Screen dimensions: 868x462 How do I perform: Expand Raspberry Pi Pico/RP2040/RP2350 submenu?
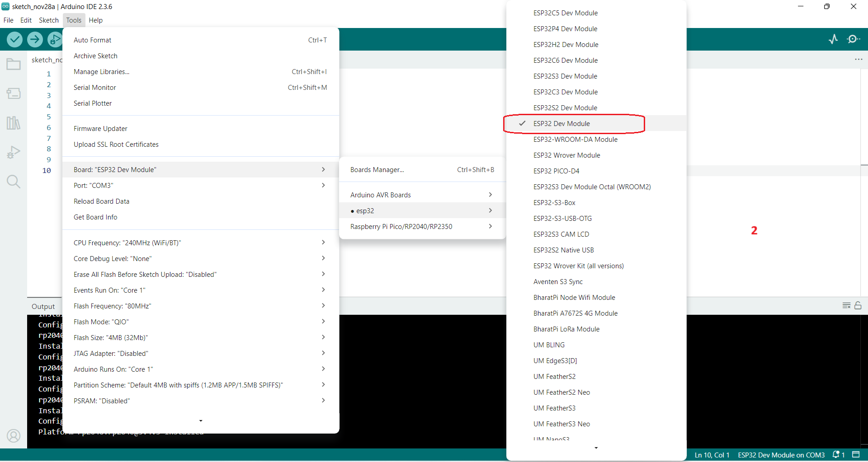point(422,226)
